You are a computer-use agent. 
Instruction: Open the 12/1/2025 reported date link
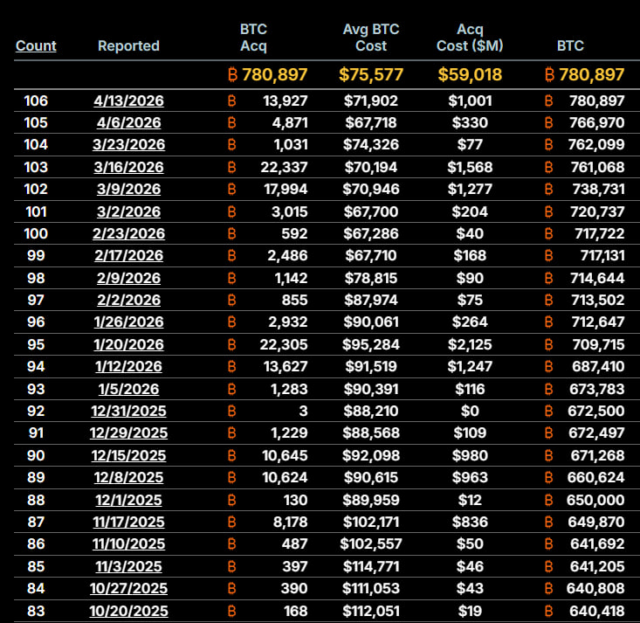click(x=129, y=500)
